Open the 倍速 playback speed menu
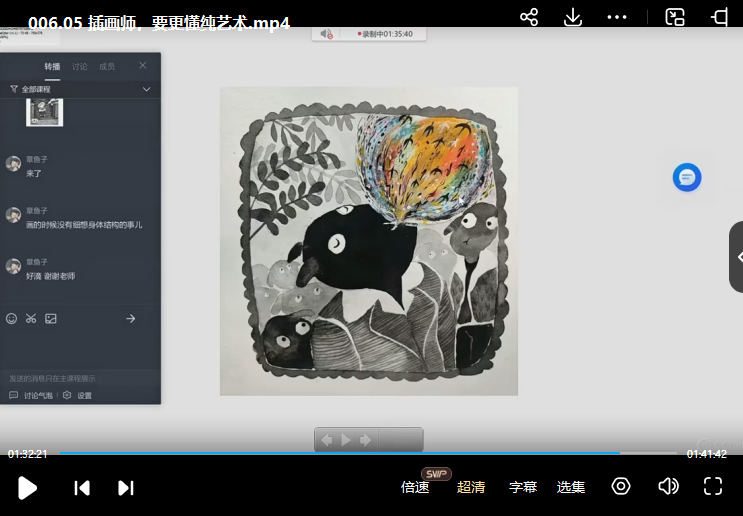Viewport: 743px width, 516px height. click(x=415, y=488)
